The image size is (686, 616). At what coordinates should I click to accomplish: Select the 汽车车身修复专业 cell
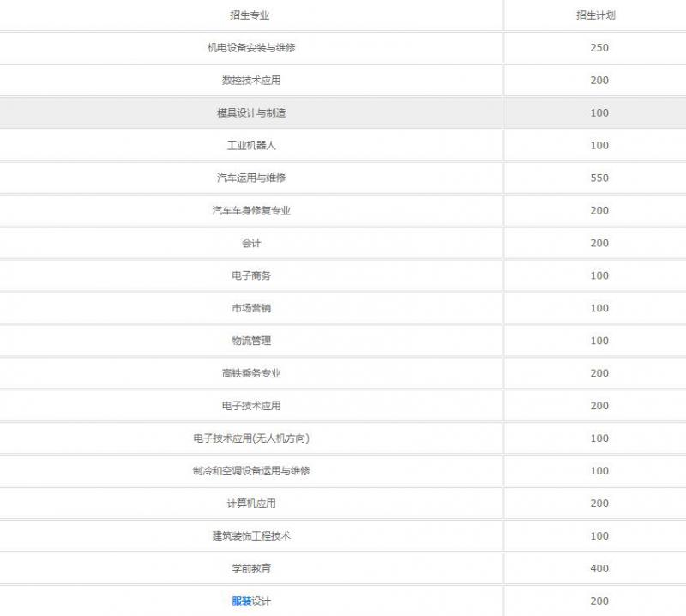click(250, 211)
